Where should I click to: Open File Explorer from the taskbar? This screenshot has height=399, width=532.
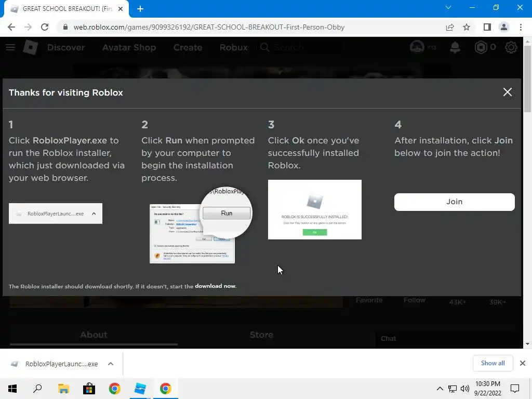[63, 389]
